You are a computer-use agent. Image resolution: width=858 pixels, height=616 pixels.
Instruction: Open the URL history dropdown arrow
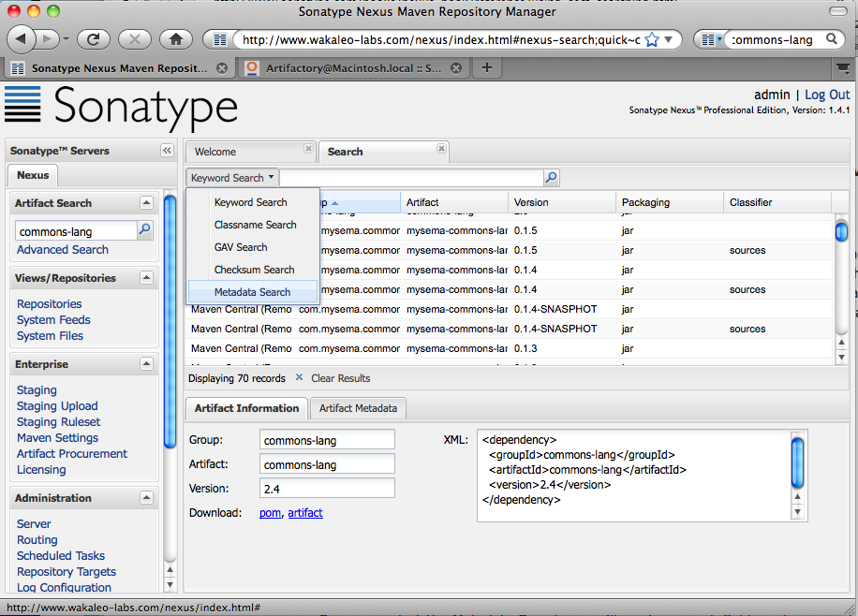tap(668, 39)
